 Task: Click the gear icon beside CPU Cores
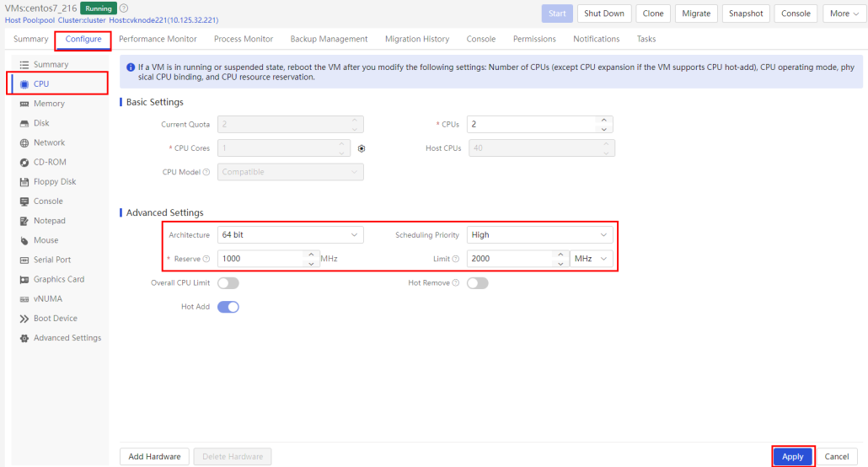coord(362,148)
